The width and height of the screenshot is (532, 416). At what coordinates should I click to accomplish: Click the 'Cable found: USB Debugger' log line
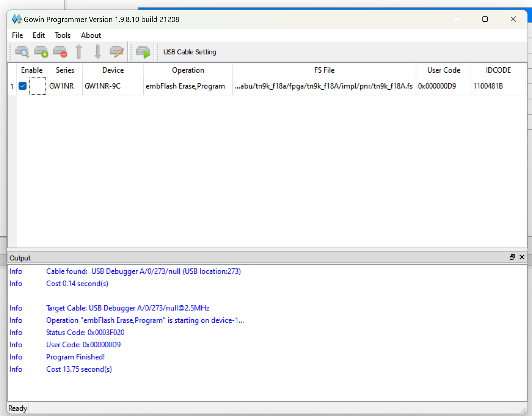pos(143,271)
